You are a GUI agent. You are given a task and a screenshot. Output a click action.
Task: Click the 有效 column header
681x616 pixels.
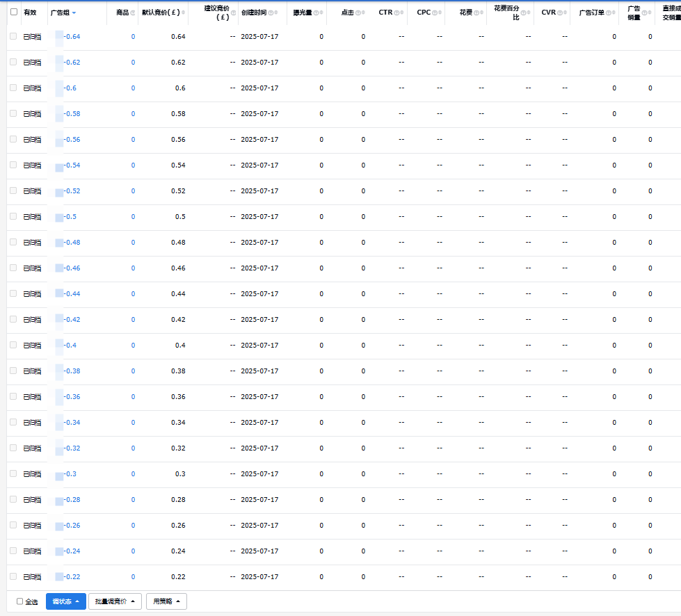coord(30,13)
